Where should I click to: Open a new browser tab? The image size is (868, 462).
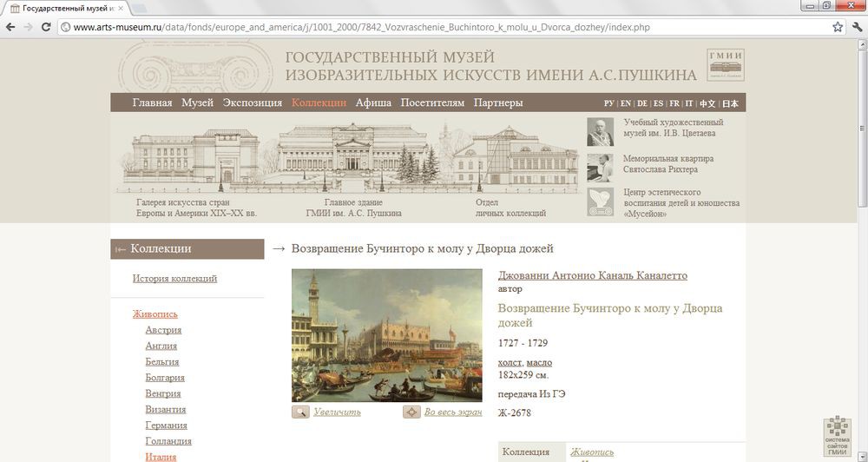click(139, 9)
